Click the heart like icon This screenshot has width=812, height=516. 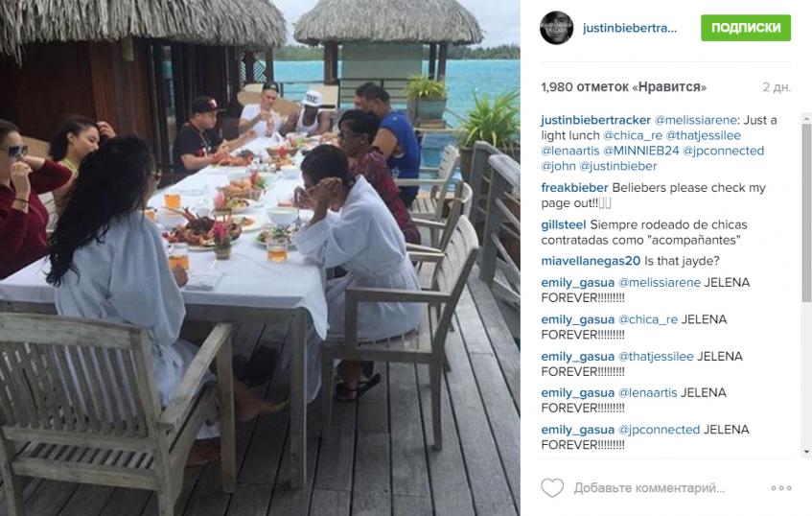point(552,488)
